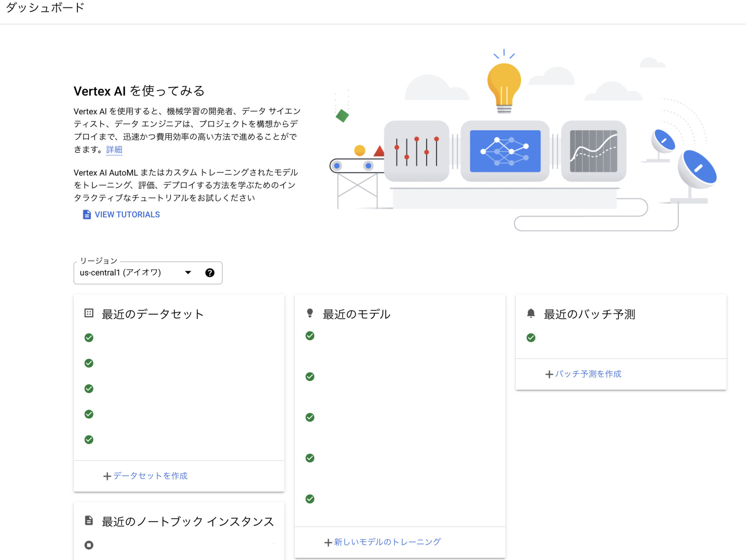
Task: Open VIEW TUTORIALS
Action: (127, 214)
